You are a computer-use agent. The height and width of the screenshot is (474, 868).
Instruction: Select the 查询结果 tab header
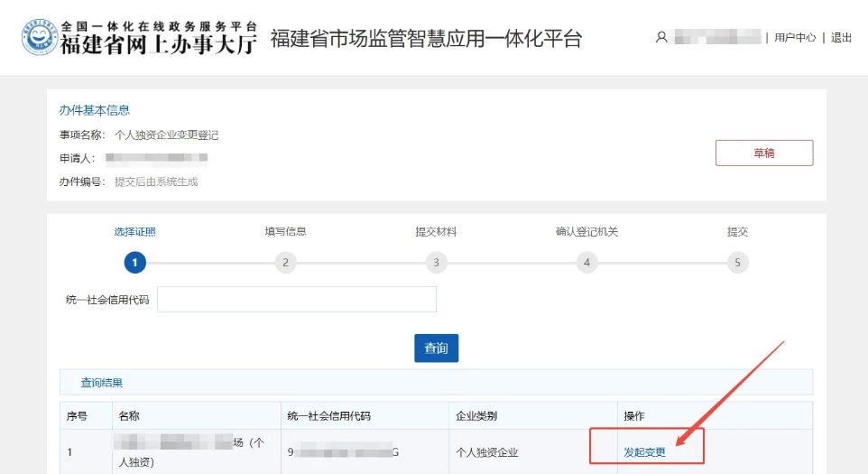pyautogui.click(x=102, y=383)
